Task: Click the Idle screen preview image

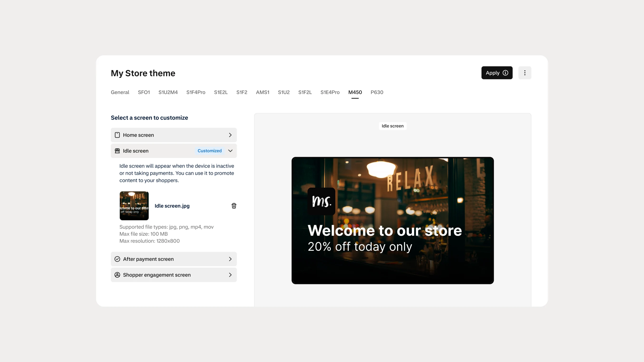Action: 392,220
